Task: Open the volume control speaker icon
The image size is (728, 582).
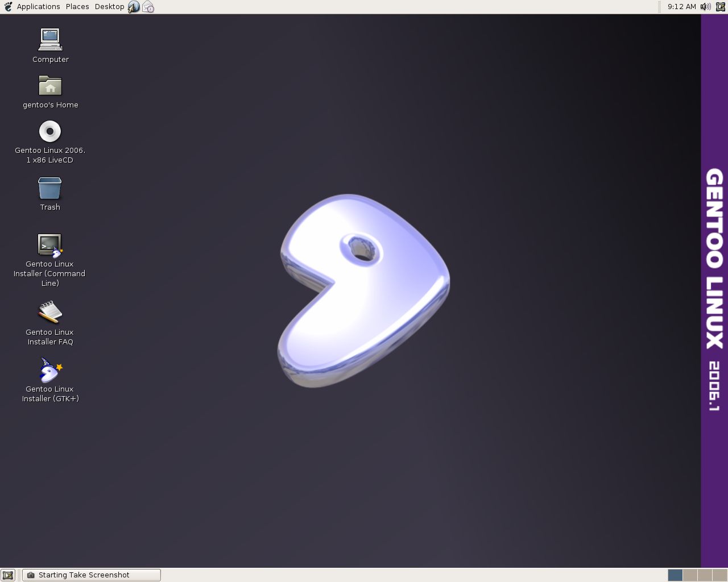Action: pos(706,7)
